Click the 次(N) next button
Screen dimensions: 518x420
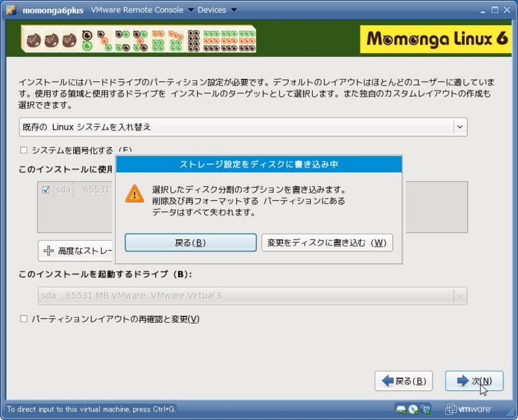[475, 381]
